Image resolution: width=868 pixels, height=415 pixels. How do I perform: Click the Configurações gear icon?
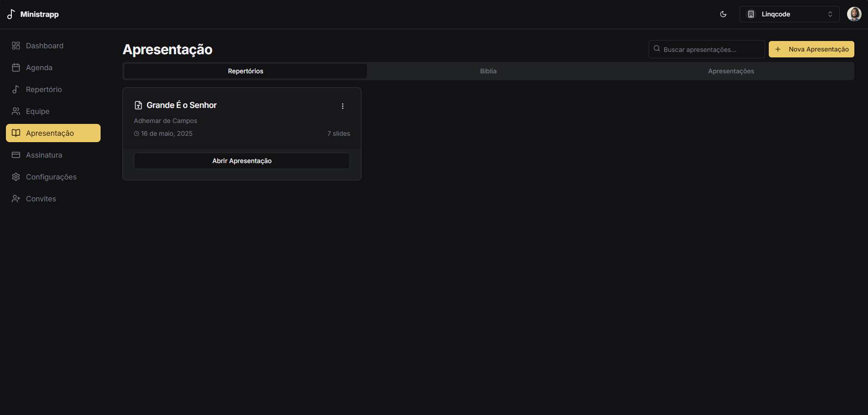pos(16,177)
